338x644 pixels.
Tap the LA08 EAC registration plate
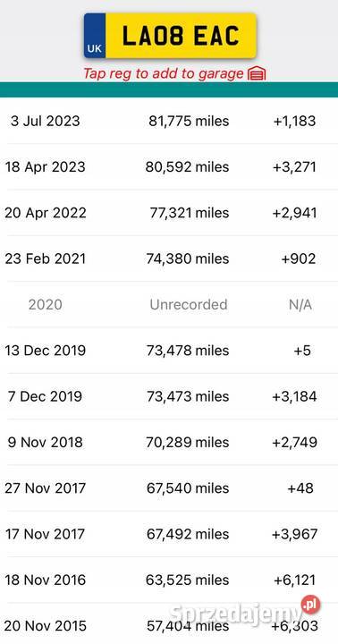(170, 36)
